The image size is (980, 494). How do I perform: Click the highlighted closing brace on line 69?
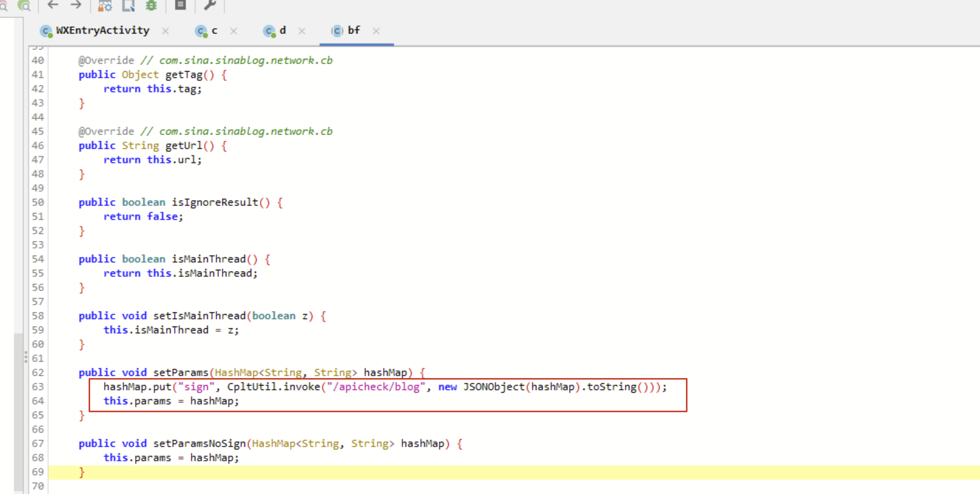click(x=81, y=472)
